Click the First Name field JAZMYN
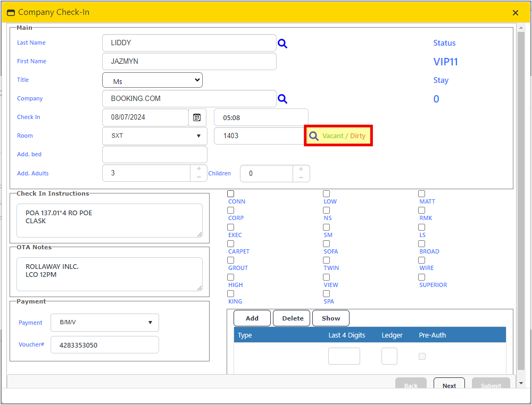The width and height of the screenshot is (532, 405). (x=189, y=61)
